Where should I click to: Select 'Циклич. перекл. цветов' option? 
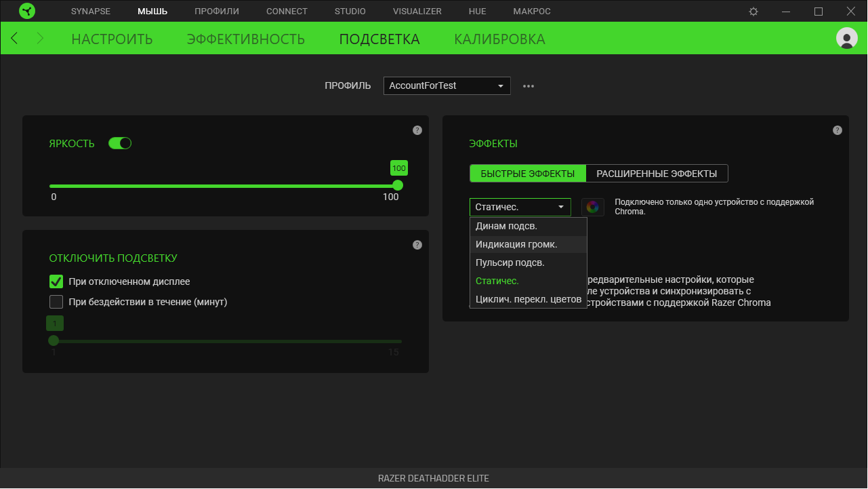point(529,299)
